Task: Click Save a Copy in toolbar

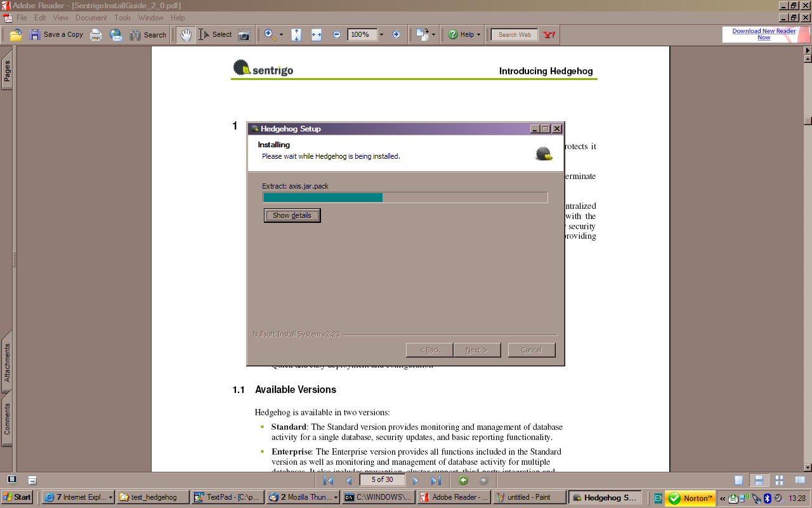Action: click(56, 35)
